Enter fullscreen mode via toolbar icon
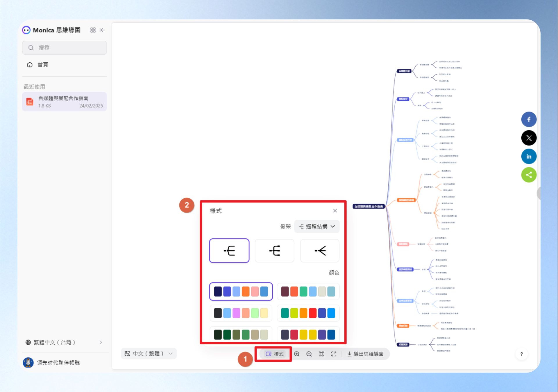 click(x=334, y=354)
